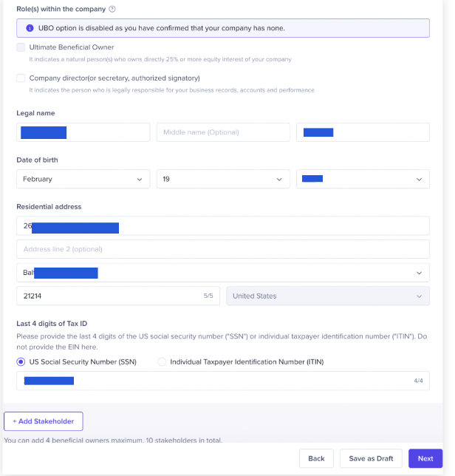Click the Next button
455x476 pixels.
pos(425,458)
